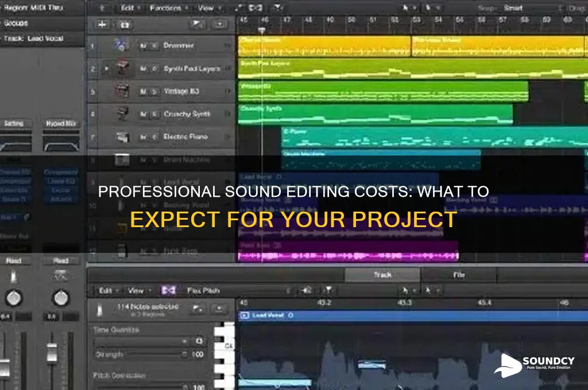Click the Vintage B3 organ track icon
The image size is (588, 390).
(x=122, y=91)
